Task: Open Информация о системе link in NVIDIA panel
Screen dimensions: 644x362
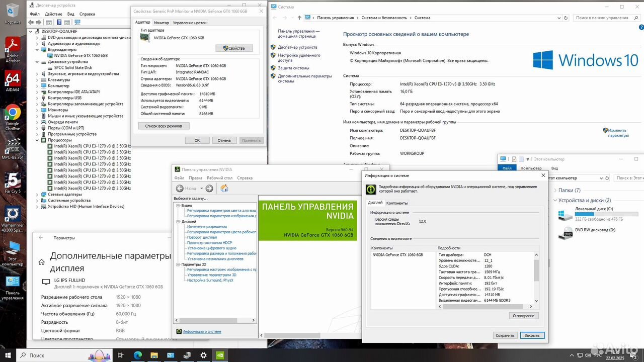Action: (x=202, y=331)
